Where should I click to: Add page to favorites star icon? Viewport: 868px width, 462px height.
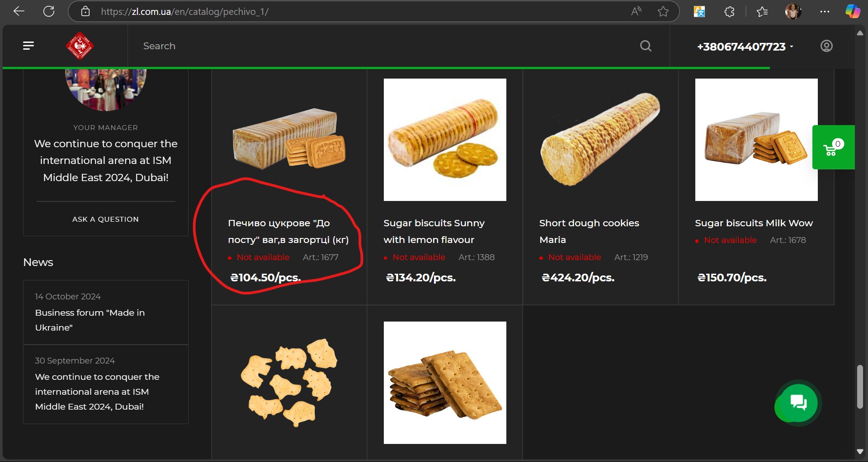pyautogui.click(x=663, y=11)
